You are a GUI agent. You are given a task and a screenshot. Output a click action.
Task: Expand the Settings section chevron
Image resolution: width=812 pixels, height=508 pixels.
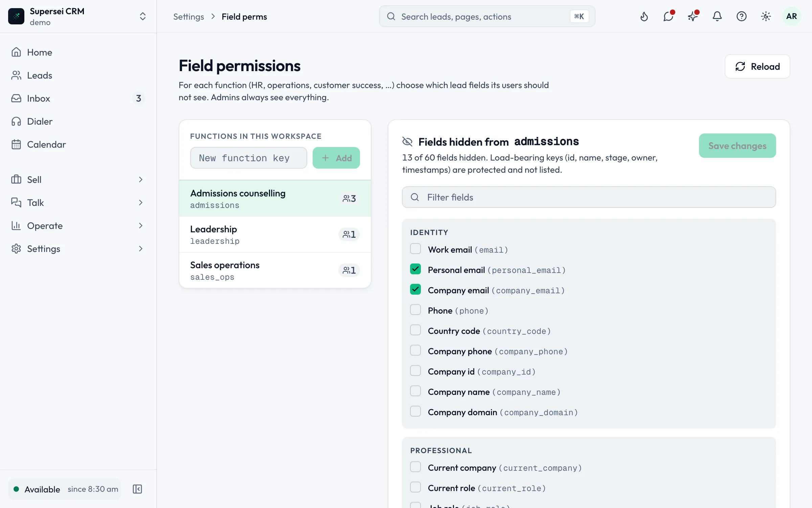[141, 249]
